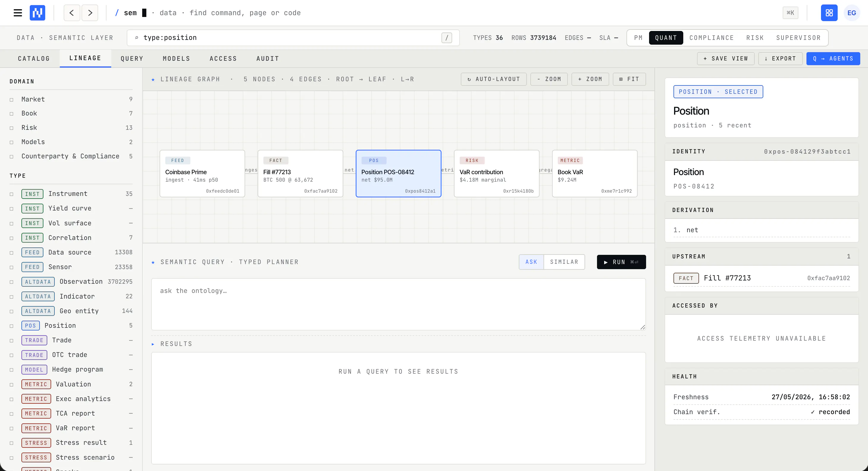The width and height of the screenshot is (868, 471).
Task: Click the FACT badge in Upstream panel
Action: pos(686,278)
